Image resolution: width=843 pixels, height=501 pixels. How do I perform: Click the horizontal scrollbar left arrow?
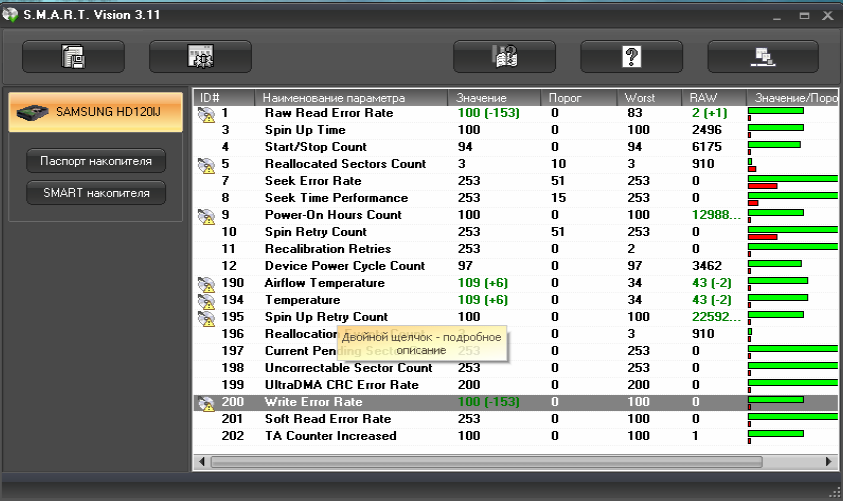point(201,462)
